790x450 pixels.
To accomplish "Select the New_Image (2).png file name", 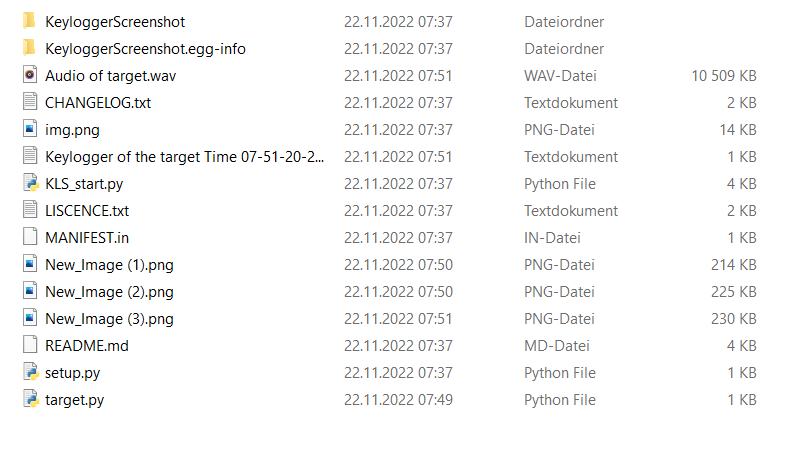I will click(x=109, y=292).
